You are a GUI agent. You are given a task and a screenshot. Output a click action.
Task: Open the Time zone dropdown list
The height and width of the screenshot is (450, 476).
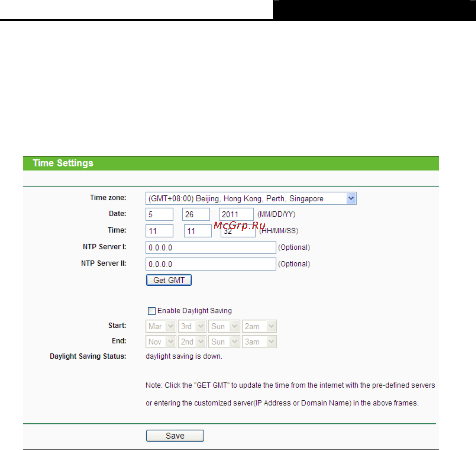251,199
